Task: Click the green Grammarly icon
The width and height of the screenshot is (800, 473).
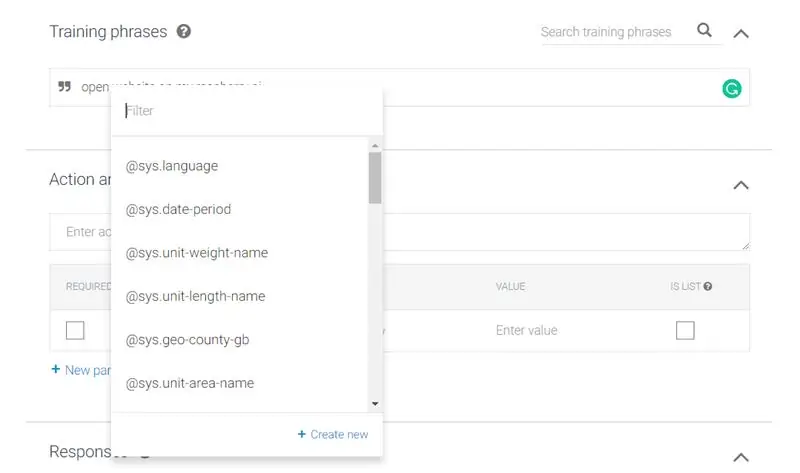Action: coord(732,88)
